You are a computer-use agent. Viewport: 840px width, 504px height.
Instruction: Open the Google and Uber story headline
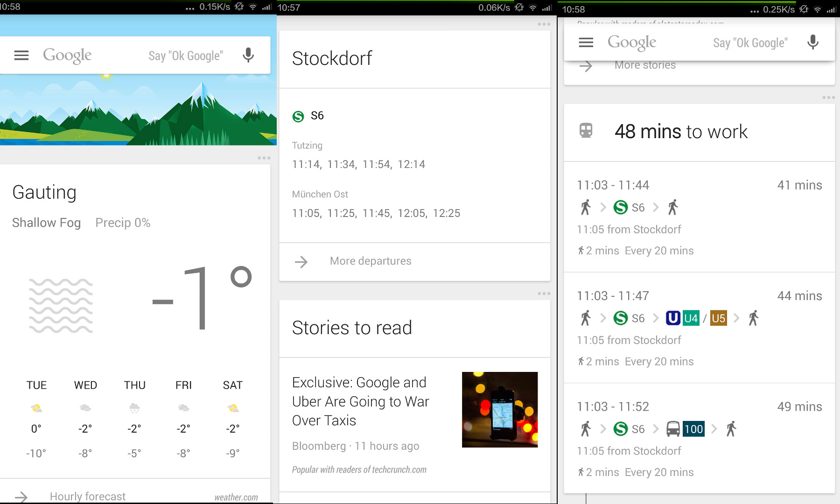[x=360, y=401]
